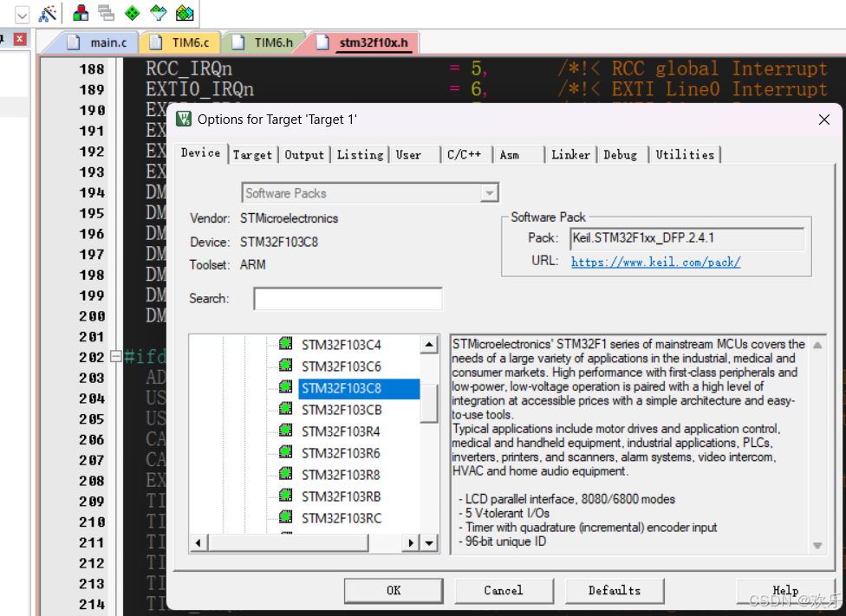The width and height of the screenshot is (846, 616).
Task: Click the file icon on stm32f10x.h tab
Action: pos(322,42)
